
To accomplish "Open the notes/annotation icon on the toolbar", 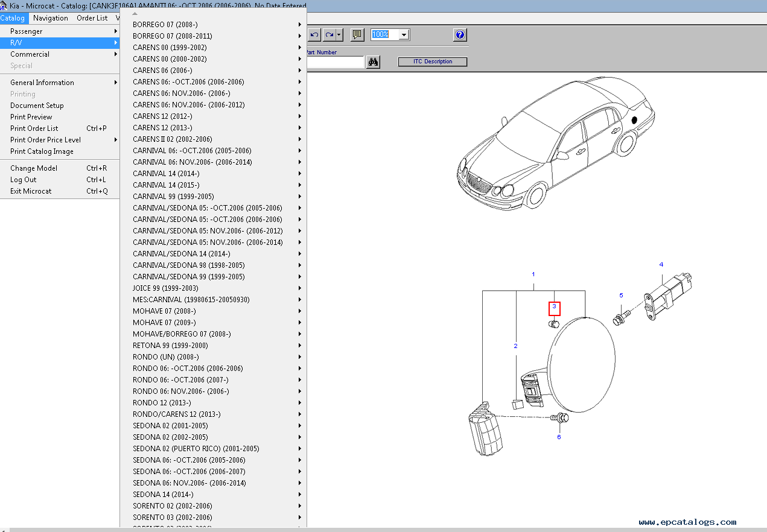I will (x=357, y=34).
